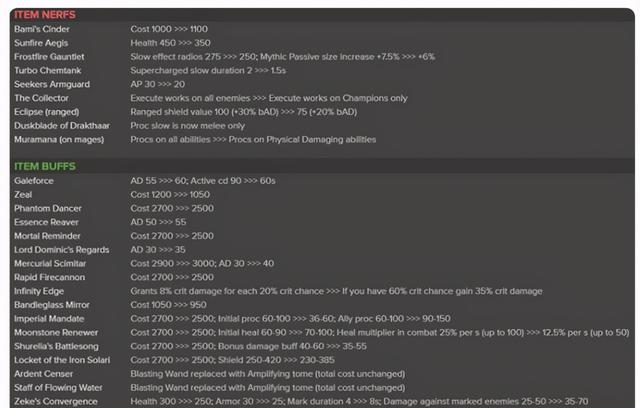Select Locket of the Iron Solari
Viewport: 640px width, 408px height.
[62, 360]
